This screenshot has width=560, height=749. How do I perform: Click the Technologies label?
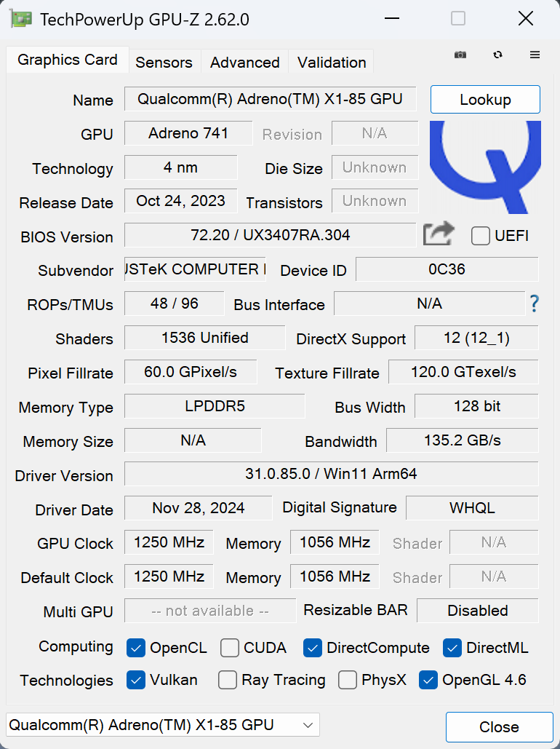[x=66, y=680]
